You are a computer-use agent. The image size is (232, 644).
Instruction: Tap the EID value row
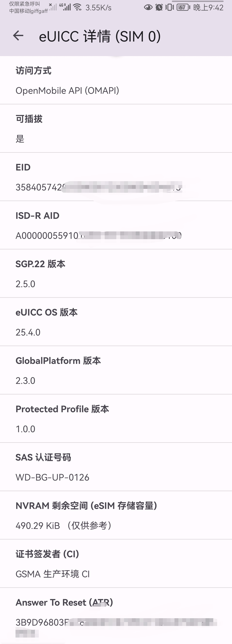pyautogui.click(x=116, y=187)
